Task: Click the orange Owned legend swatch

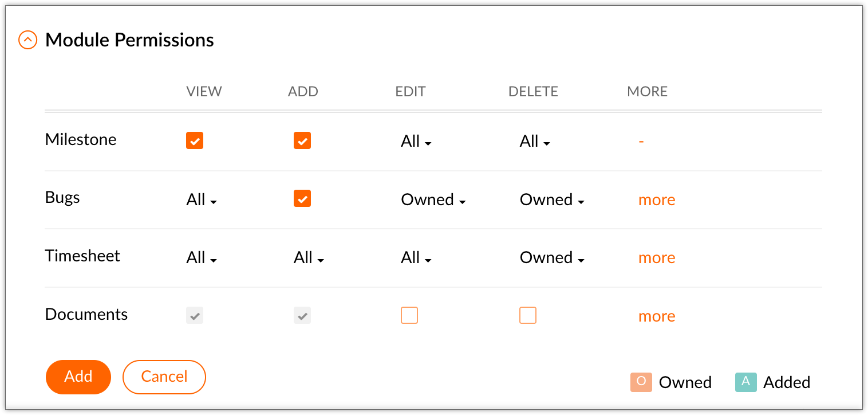Action: tap(641, 382)
